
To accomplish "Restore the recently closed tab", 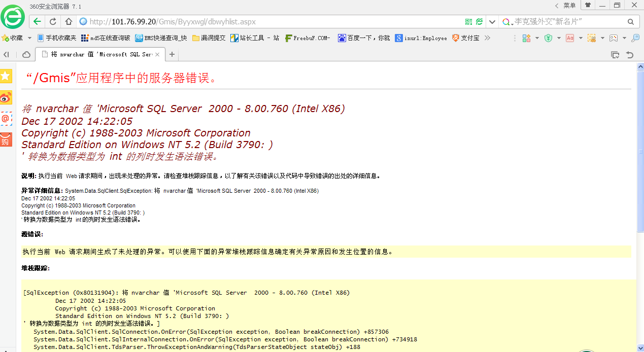I will point(630,54).
